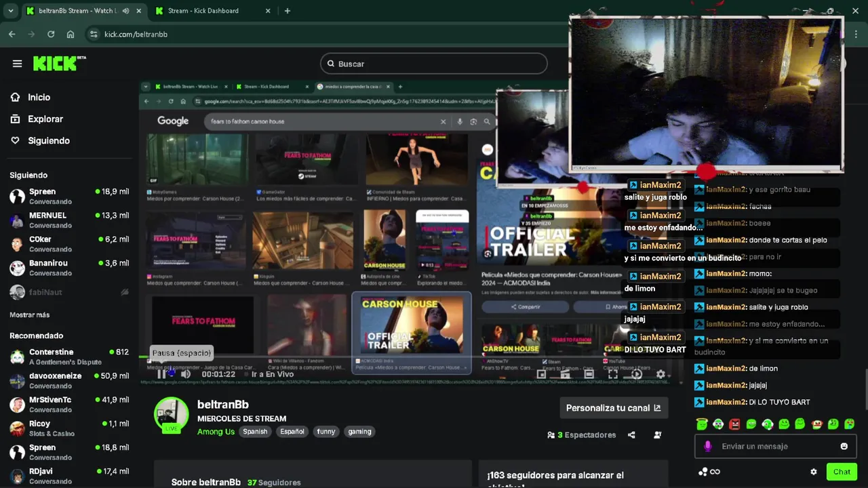868x488 pixels.
Task: Select the Español tag
Action: point(292,432)
